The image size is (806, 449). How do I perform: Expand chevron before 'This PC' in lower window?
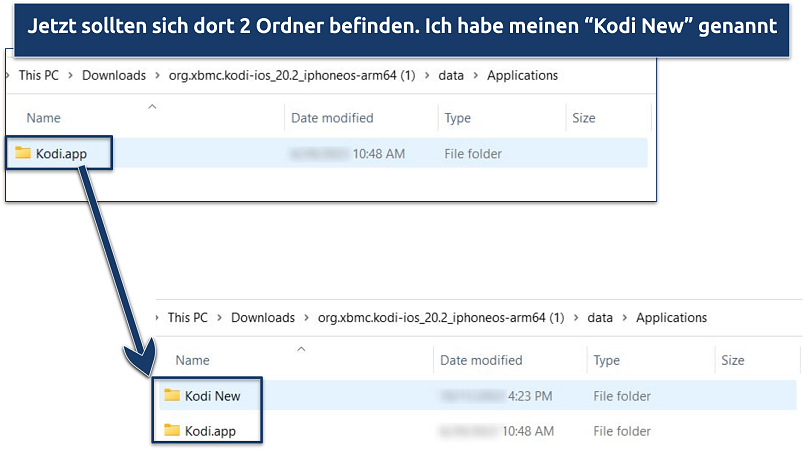157,318
